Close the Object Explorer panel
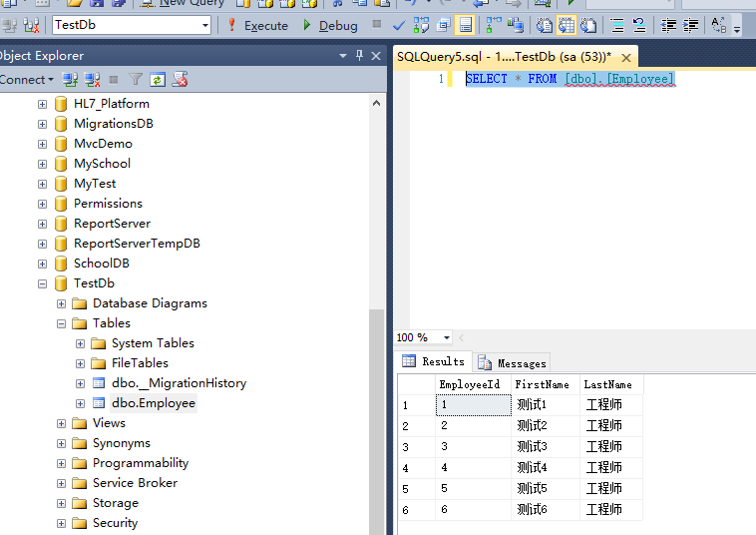Viewport: 756px width, 535px height. pyautogui.click(x=376, y=56)
